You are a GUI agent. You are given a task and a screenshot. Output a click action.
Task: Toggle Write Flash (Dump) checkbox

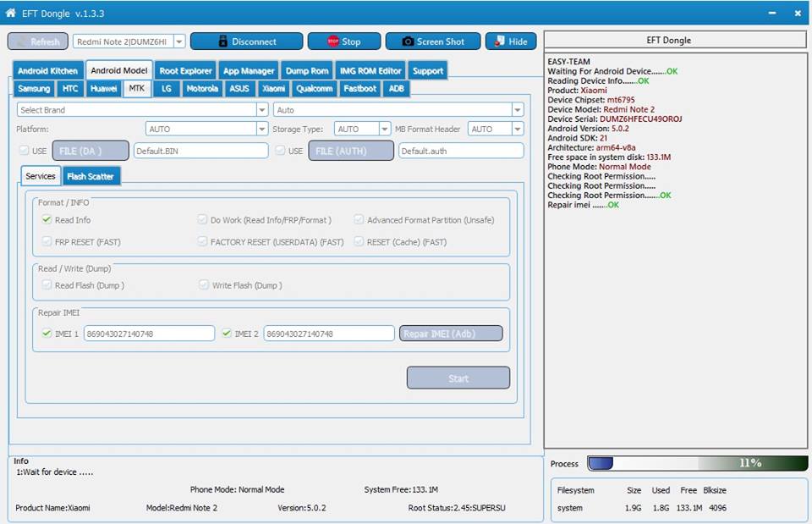click(x=204, y=284)
